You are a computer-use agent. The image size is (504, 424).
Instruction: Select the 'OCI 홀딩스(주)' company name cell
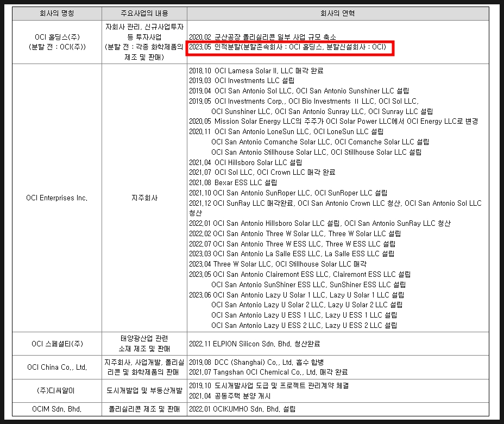coord(57,42)
